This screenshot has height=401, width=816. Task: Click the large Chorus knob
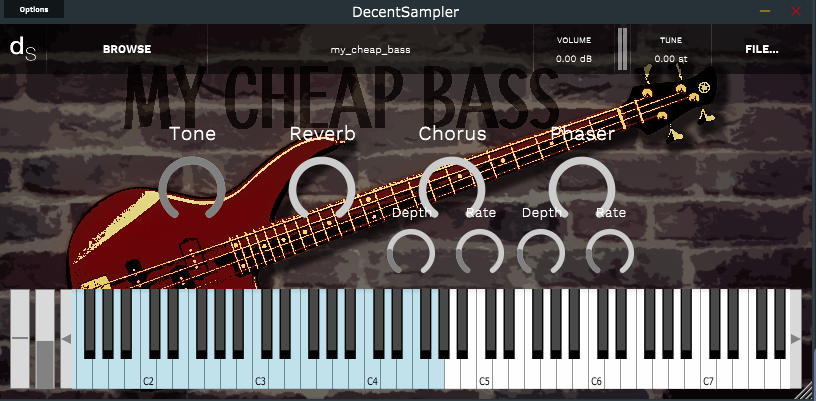pyautogui.click(x=452, y=186)
